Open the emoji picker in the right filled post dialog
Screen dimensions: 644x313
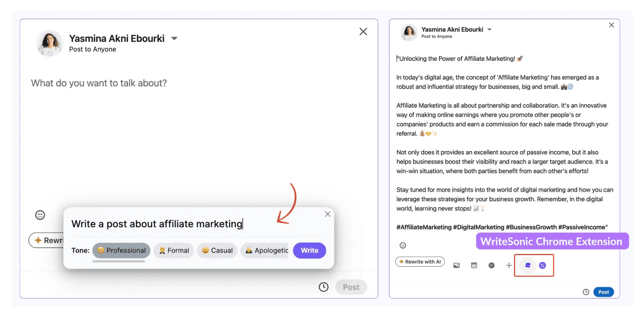pyautogui.click(x=403, y=245)
